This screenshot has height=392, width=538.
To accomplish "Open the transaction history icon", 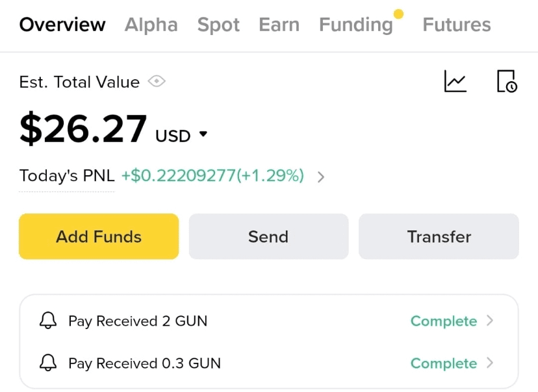I will (506, 82).
